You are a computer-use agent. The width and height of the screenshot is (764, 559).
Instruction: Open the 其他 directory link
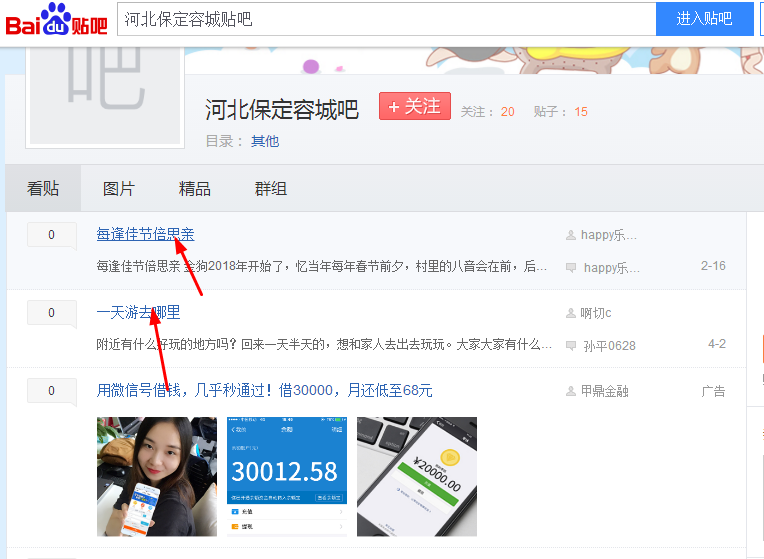pos(265,141)
